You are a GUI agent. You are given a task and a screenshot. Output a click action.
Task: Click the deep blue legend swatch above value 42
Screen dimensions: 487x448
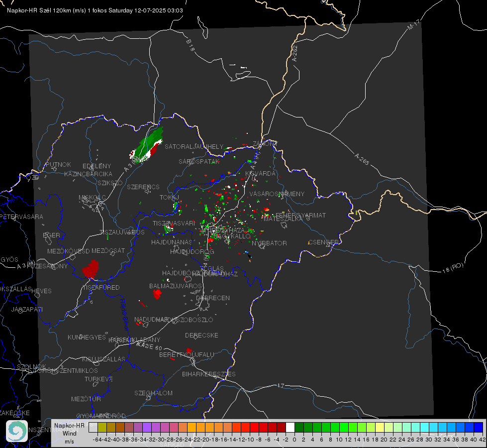click(479, 427)
